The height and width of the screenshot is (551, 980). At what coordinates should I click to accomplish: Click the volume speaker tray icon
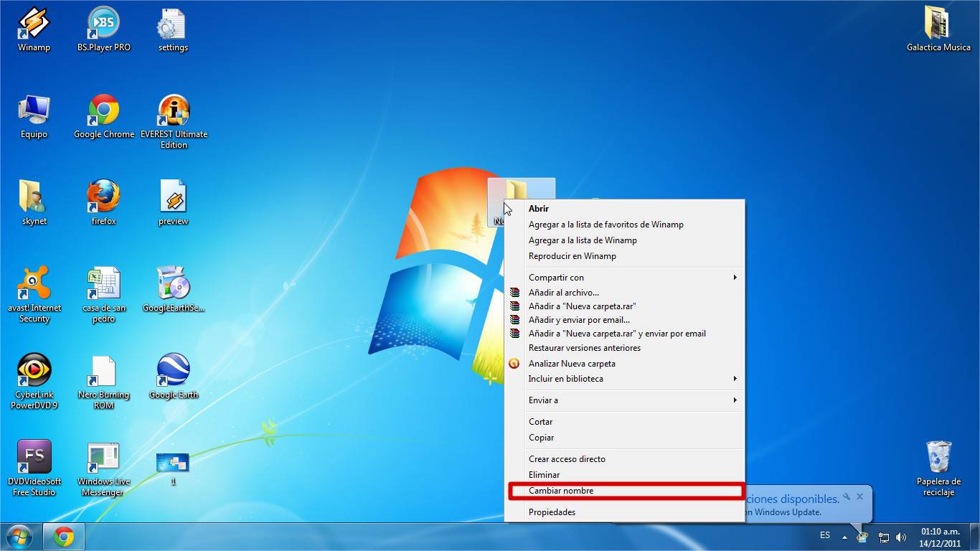[x=901, y=537]
